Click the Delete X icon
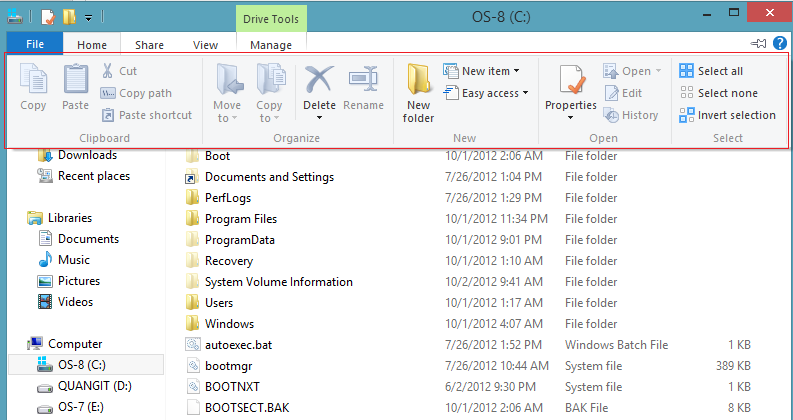This screenshot has width=793, height=420. pyautogui.click(x=319, y=80)
